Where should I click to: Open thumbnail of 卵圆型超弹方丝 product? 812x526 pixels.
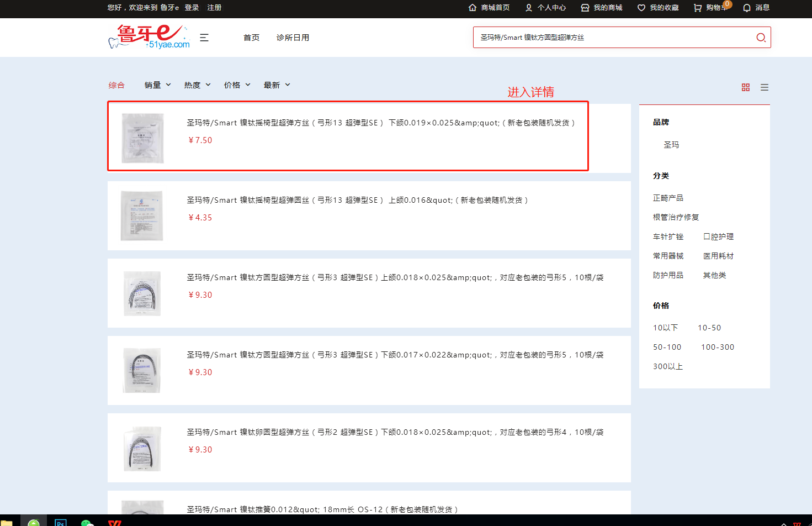click(x=142, y=448)
